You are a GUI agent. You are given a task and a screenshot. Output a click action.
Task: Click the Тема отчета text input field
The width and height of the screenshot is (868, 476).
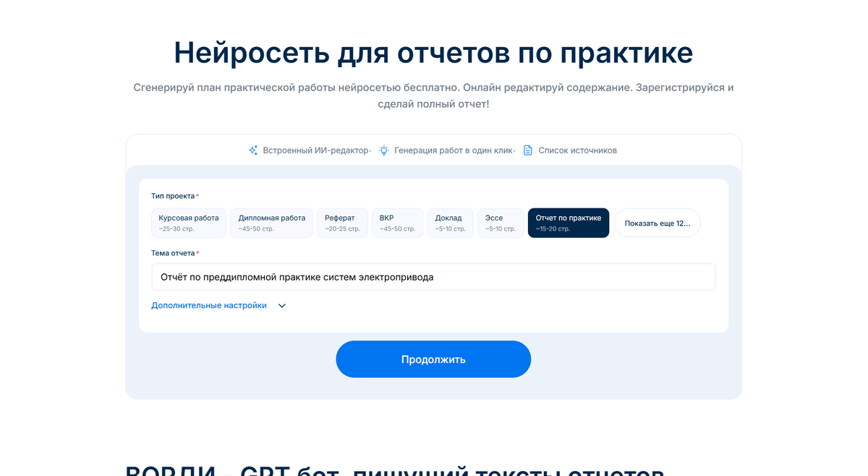click(433, 276)
